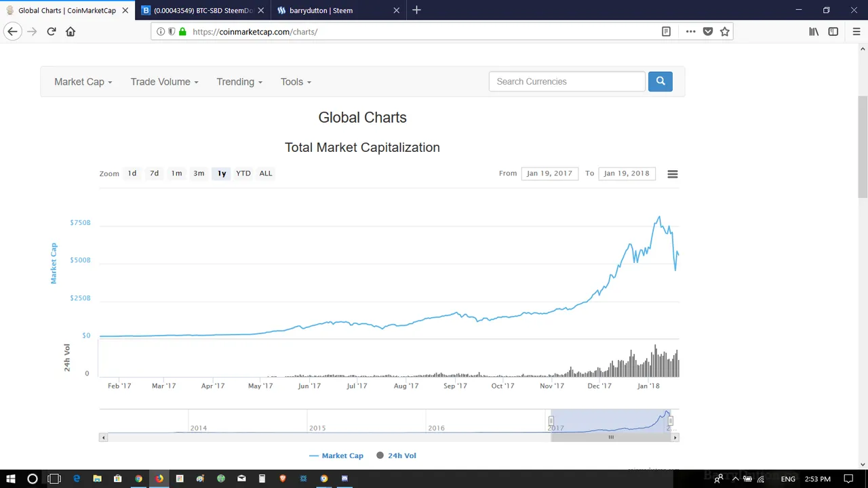The width and height of the screenshot is (868, 488).
Task: Click the 2015 marker in navigator
Action: pos(317,428)
